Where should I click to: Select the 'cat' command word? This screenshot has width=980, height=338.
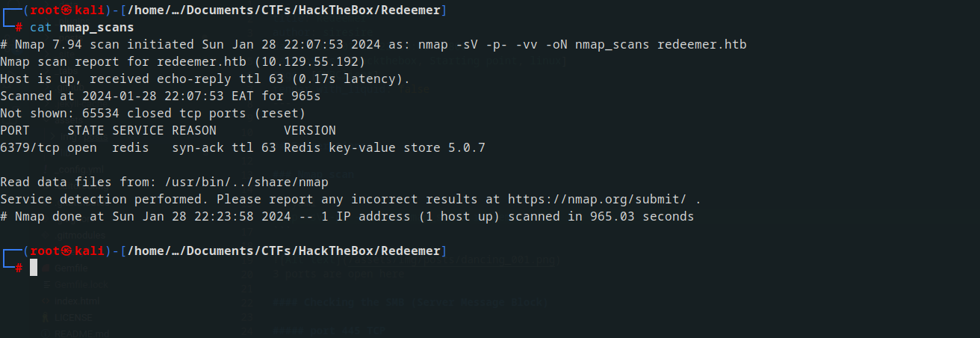[x=41, y=28]
